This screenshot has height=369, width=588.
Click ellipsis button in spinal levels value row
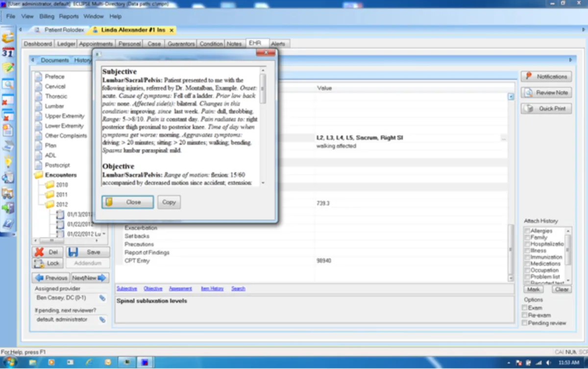click(503, 138)
